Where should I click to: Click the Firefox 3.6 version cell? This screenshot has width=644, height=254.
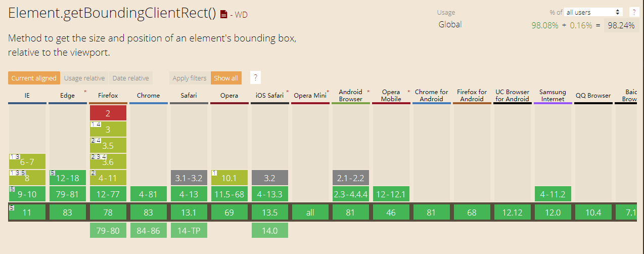(108, 161)
